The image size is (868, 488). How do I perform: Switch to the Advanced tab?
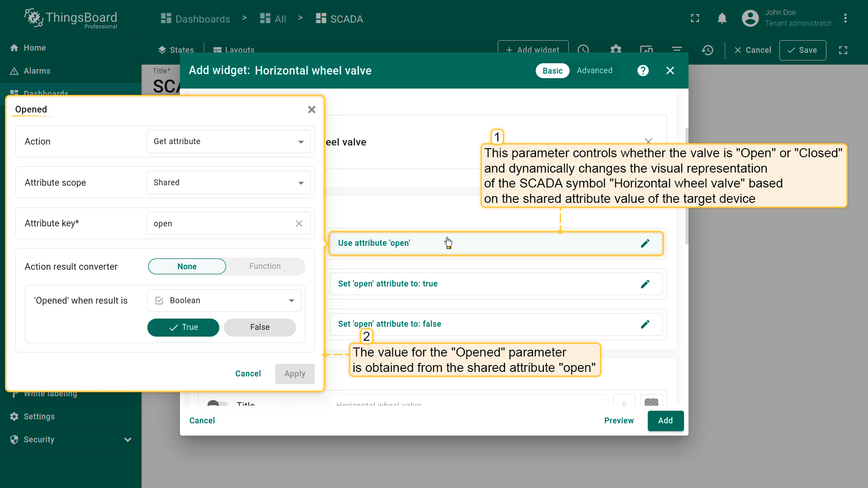594,70
